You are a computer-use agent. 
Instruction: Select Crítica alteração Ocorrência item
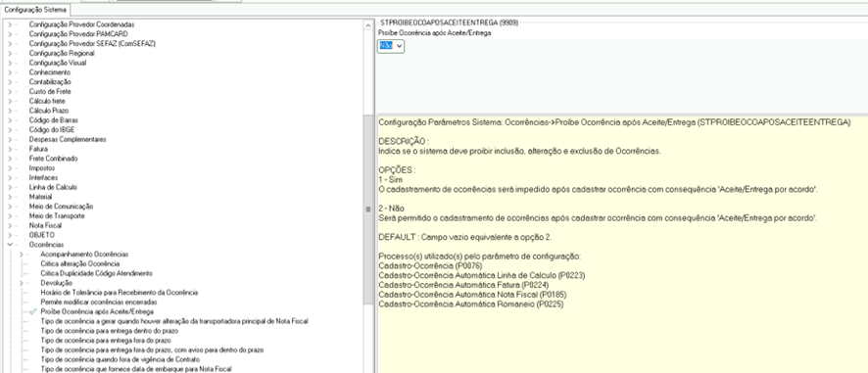(x=79, y=264)
